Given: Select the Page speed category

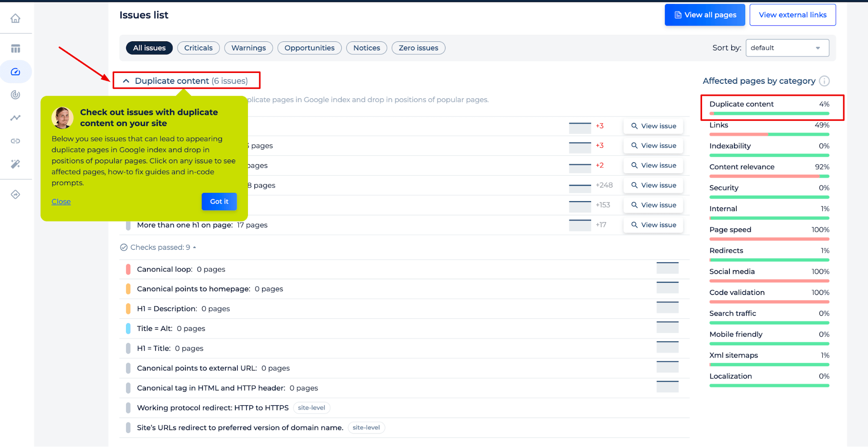Looking at the screenshot, I should point(769,233).
